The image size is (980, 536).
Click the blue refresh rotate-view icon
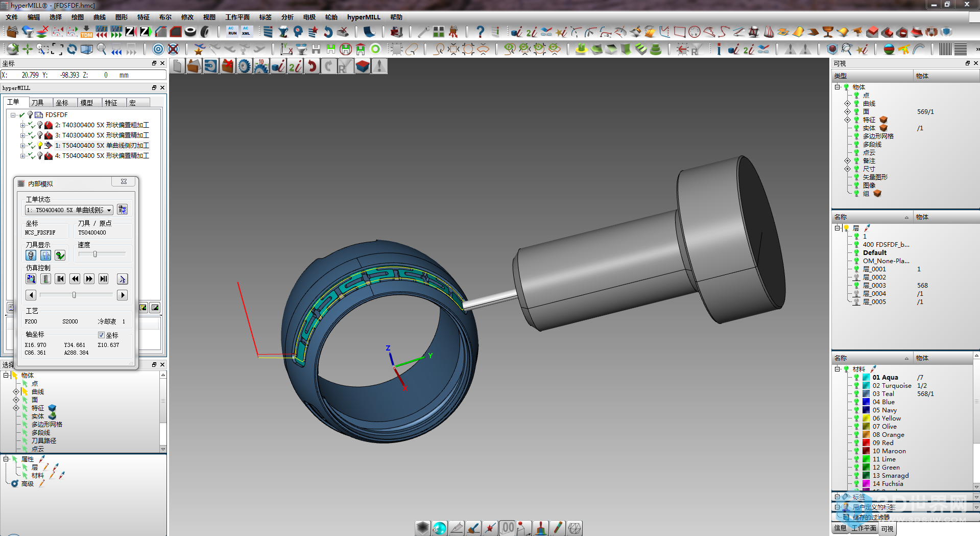pyautogui.click(x=72, y=49)
